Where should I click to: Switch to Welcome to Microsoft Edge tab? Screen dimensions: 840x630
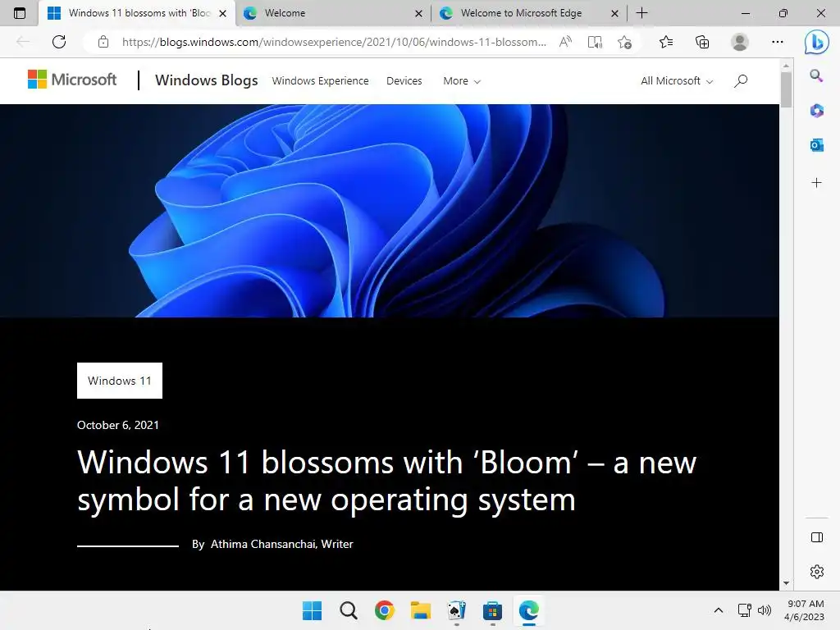click(x=529, y=13)
